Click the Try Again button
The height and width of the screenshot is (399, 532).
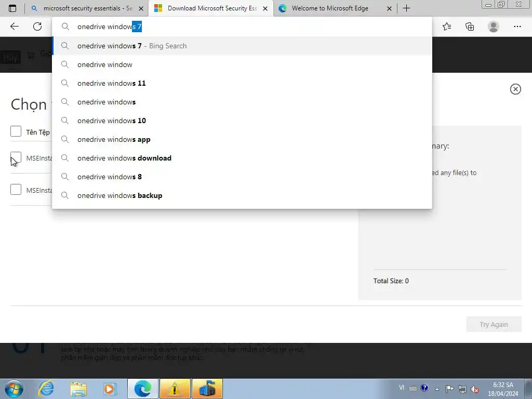494,324
